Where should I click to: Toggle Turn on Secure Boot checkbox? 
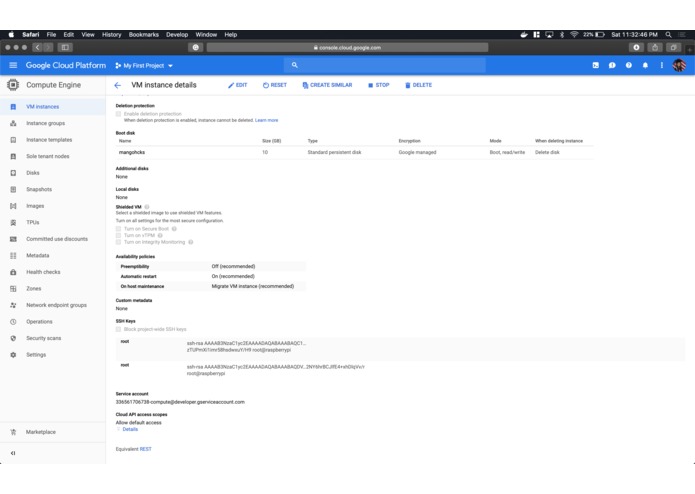(x=118, y=229)
